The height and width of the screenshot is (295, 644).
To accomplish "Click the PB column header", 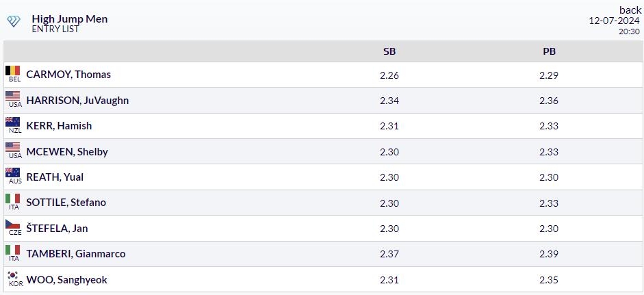I will 549,51.
